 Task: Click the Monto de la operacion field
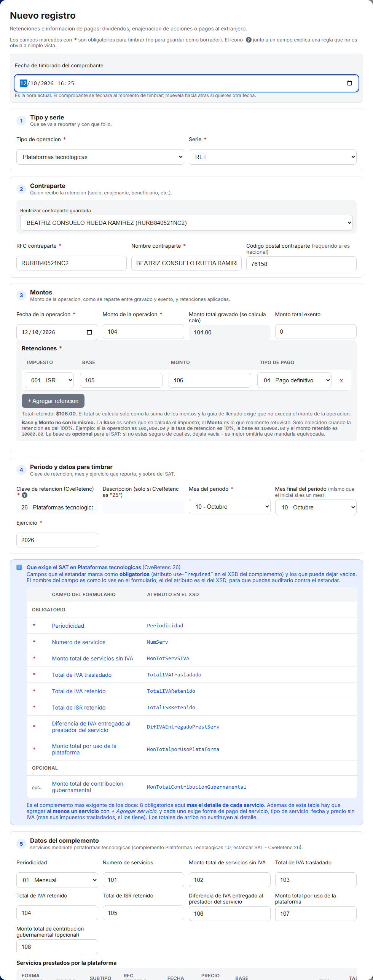pyautogui.click(x=143, y=332)
